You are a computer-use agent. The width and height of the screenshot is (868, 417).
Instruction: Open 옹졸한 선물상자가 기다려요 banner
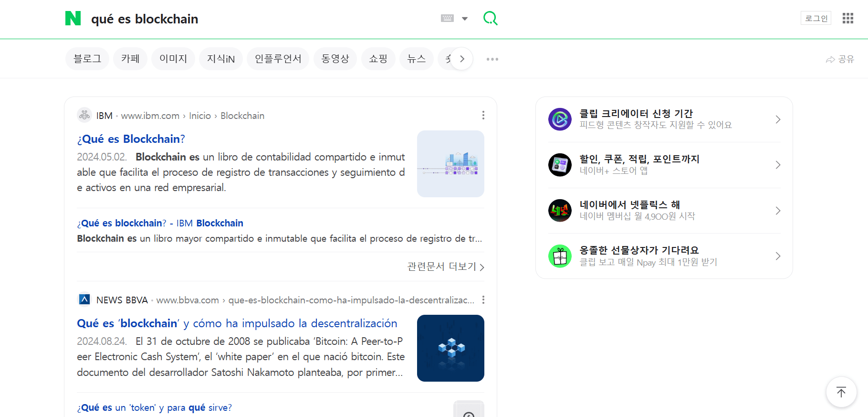(664, 256)
